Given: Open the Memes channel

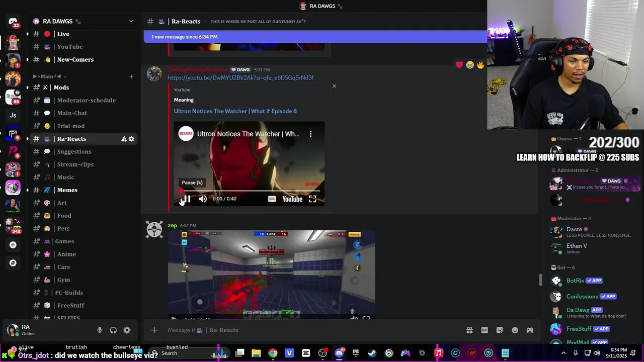Looking at the screenshot, I should coord(84,190).
